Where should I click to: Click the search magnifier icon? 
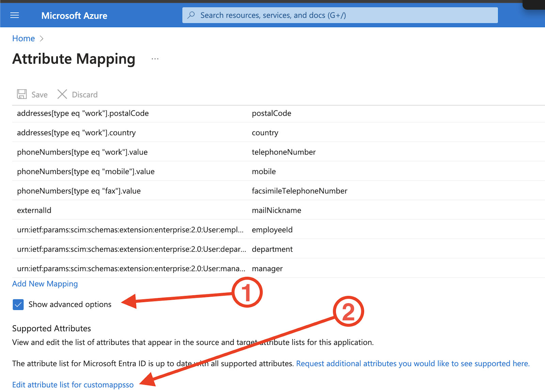[191, 15]
